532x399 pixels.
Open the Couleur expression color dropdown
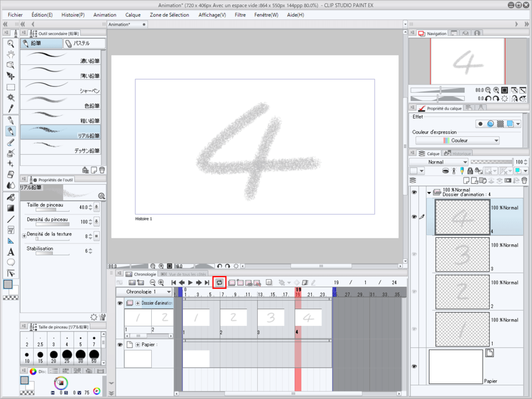coord(457,140)
